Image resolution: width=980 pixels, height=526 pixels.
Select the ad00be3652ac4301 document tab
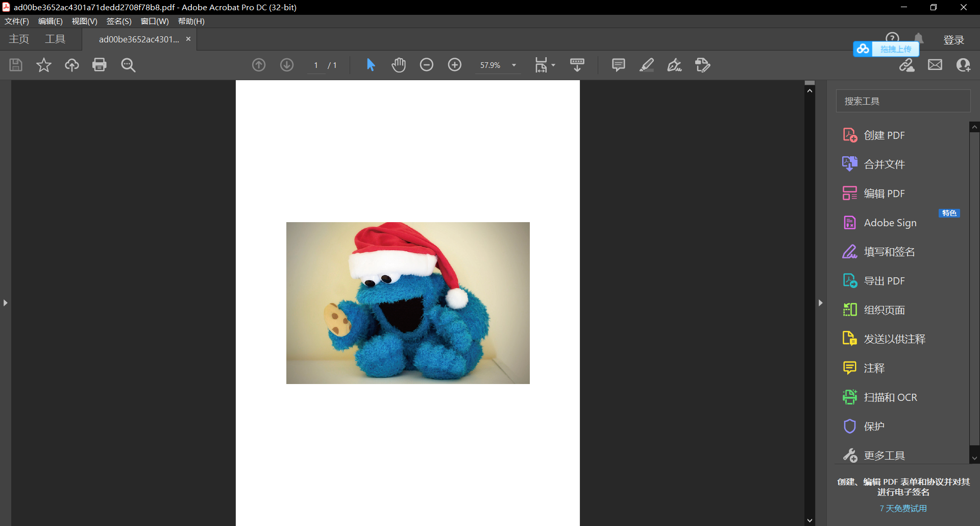click(139, 39)
